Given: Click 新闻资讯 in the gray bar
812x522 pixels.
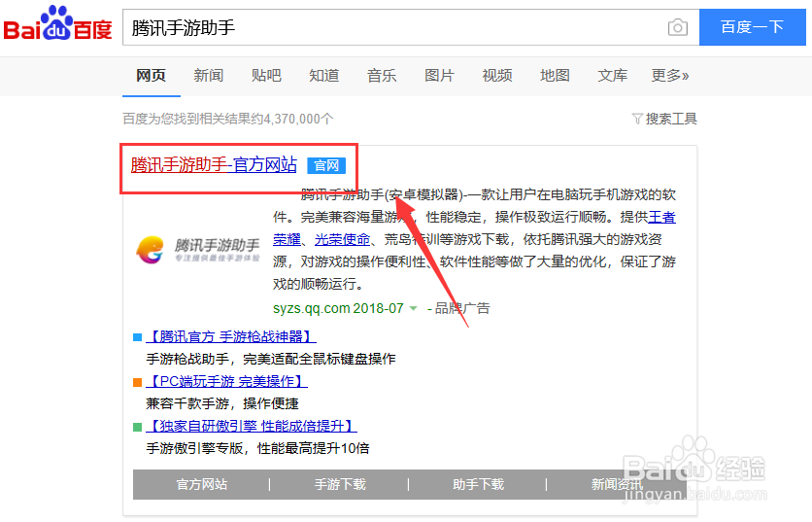Looking at the screenshot, I should pyautogui.click(x=618, y=485).
